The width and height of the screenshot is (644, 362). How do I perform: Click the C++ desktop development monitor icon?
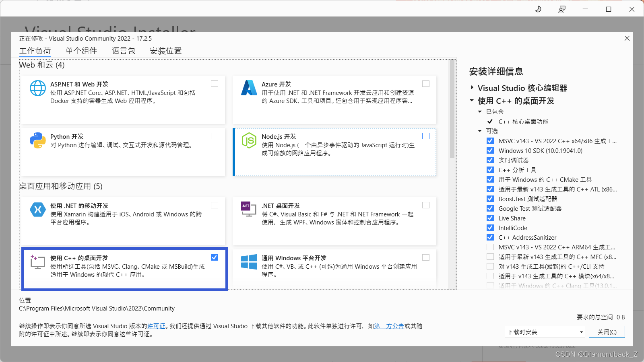37,262
